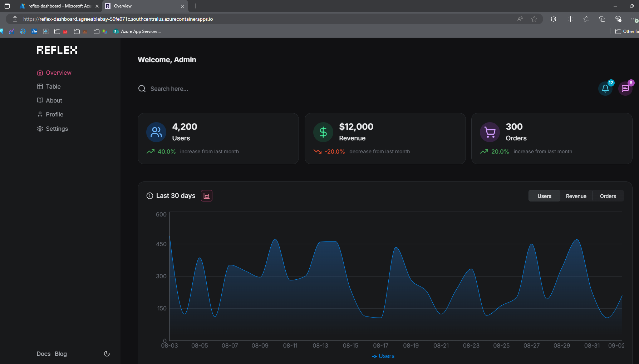Open the purple chart bookmark icon
The image size is (639, 364).
(x=11, y=31)
